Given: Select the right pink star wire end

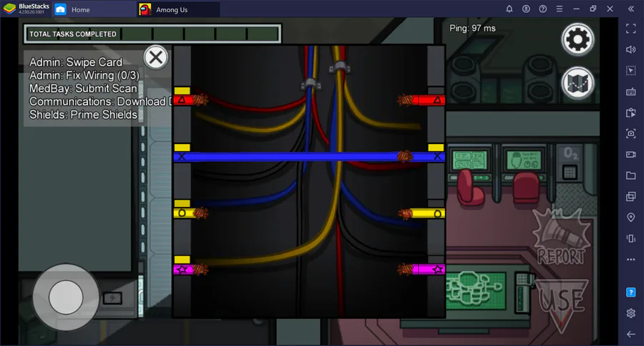Looking at the screenshot, I should [421, 269].
